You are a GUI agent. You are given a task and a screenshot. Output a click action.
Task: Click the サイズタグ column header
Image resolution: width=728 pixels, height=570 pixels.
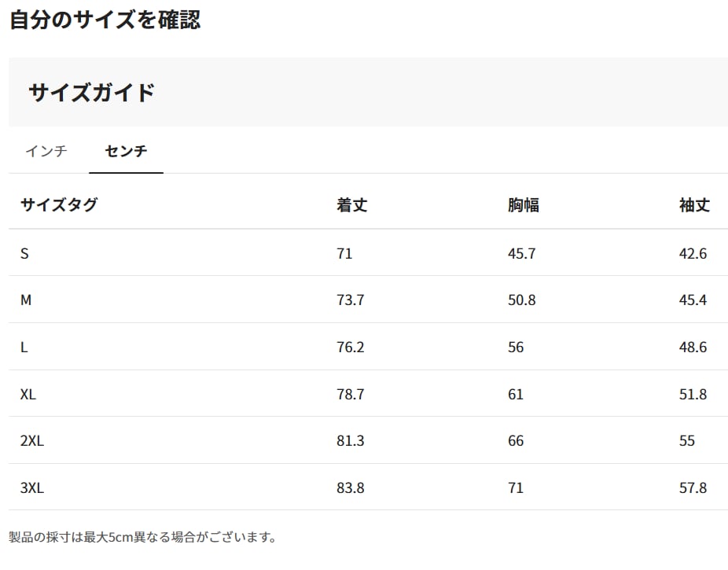pyautogui.click(x=59, y=205)
